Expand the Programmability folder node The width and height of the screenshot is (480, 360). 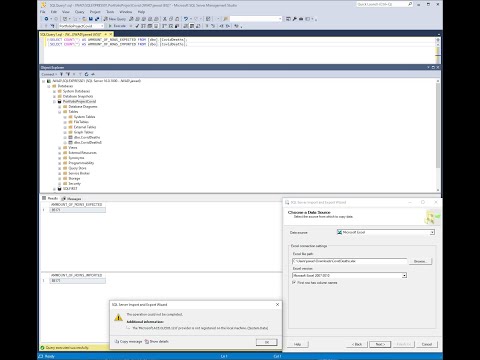60,163
